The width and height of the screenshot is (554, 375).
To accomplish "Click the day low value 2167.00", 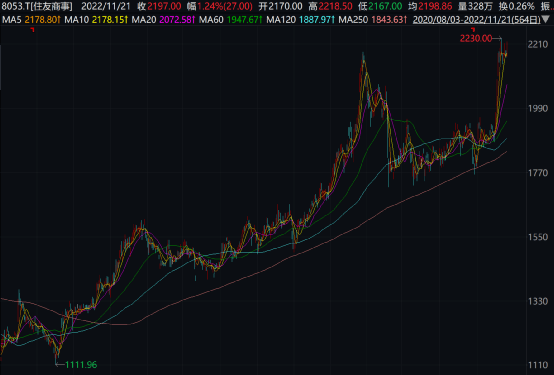I will coord(385,6).
